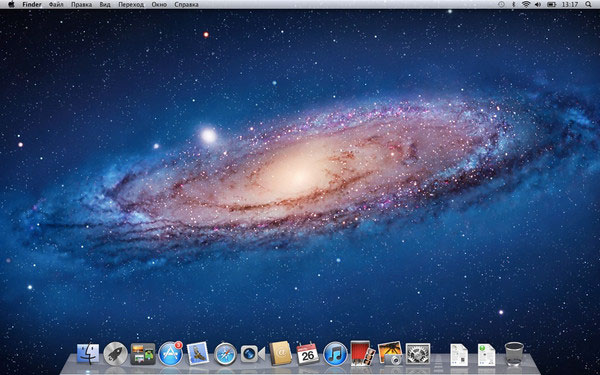Launch Launchpad rocket icon
This screenshot has width=600, height=375.
point(116,353)
